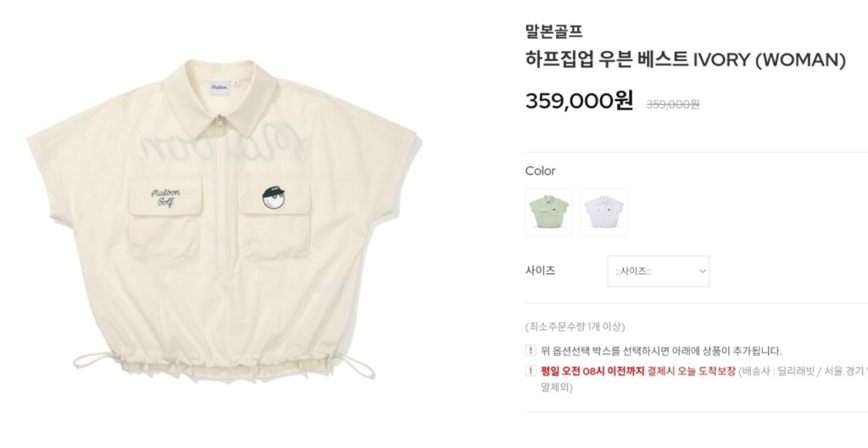Click the golf ball character logo on pocket
This screenshot has height=448, width=868.
coord(274,198)
